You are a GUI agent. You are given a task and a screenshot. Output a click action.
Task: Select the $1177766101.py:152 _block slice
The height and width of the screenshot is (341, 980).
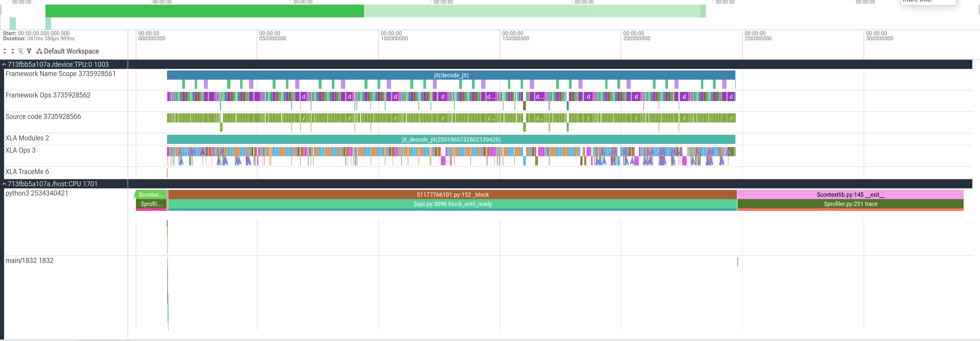click(x=452, y=194)
